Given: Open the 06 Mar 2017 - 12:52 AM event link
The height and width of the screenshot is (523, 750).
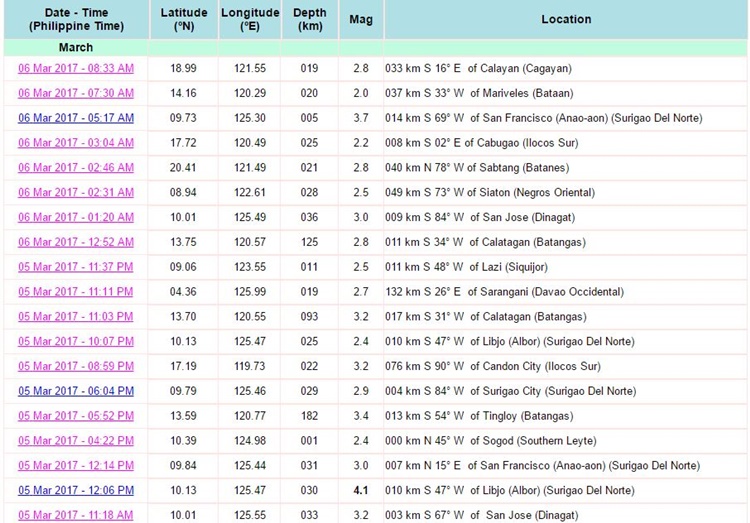Looking at the screenshot, I should (x=76, y=243).
